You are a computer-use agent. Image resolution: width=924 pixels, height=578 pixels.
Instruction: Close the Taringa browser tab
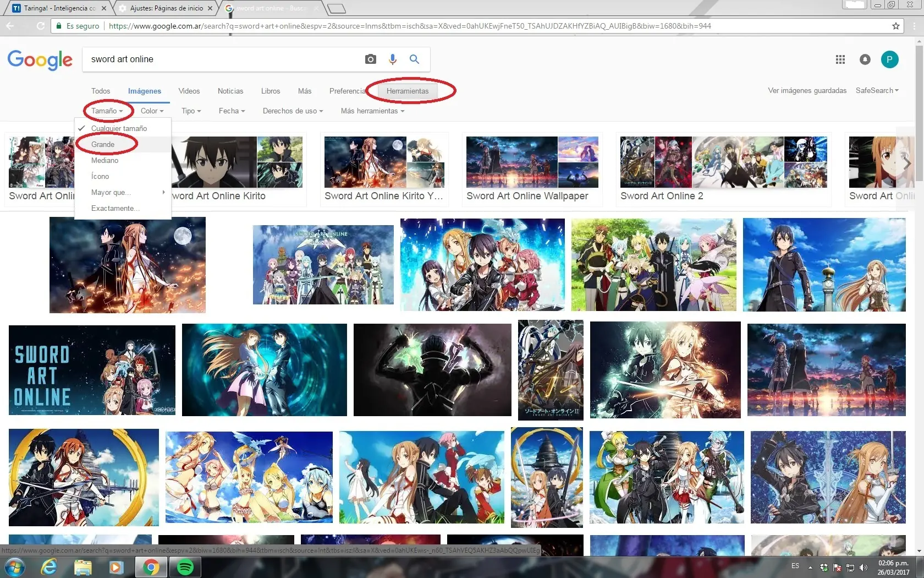(104, 8)
